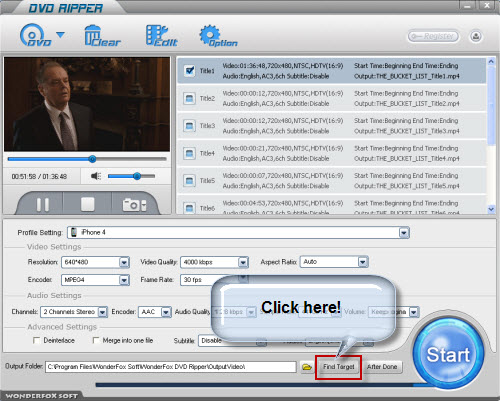Check the Title5 checkbox
This screenshot has height=401, width=500.
click(x=189, y=181)
